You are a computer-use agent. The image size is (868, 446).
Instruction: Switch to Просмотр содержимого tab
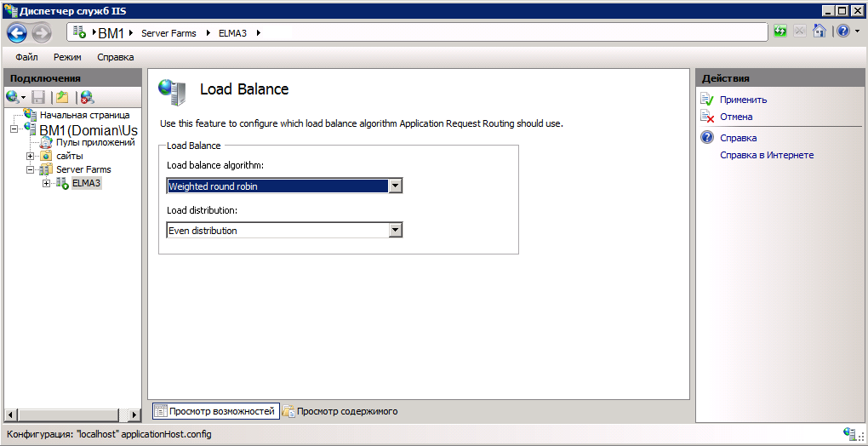point(340,411)
